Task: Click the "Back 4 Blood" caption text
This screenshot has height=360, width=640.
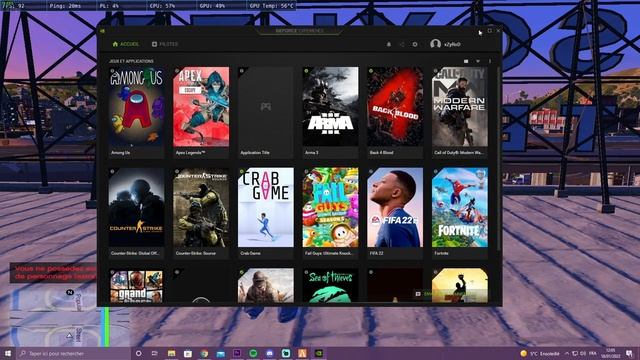Action: [x=381, y=153]
